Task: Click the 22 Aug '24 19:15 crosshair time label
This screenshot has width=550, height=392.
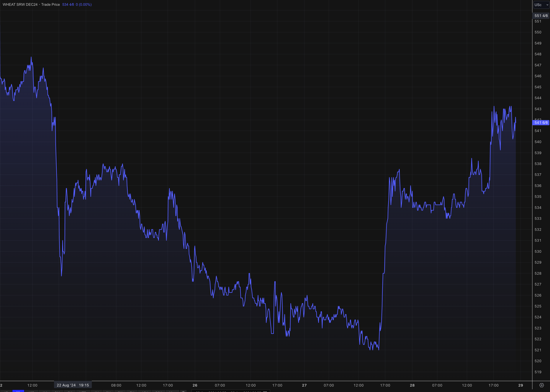Action: point(73,385)
